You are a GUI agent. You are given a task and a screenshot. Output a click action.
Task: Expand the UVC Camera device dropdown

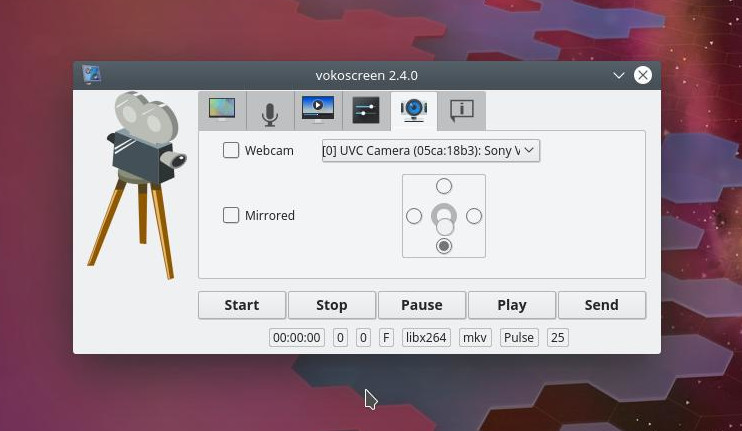click(430, 151)
